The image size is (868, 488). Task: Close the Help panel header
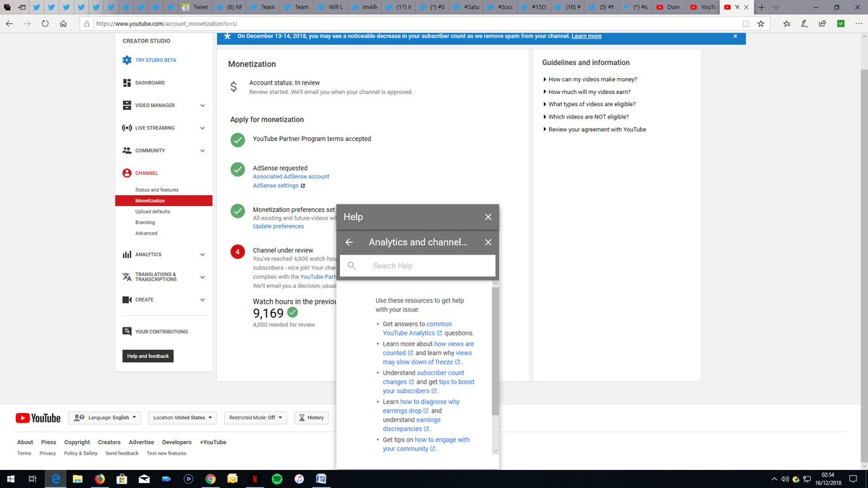(488, 217)
